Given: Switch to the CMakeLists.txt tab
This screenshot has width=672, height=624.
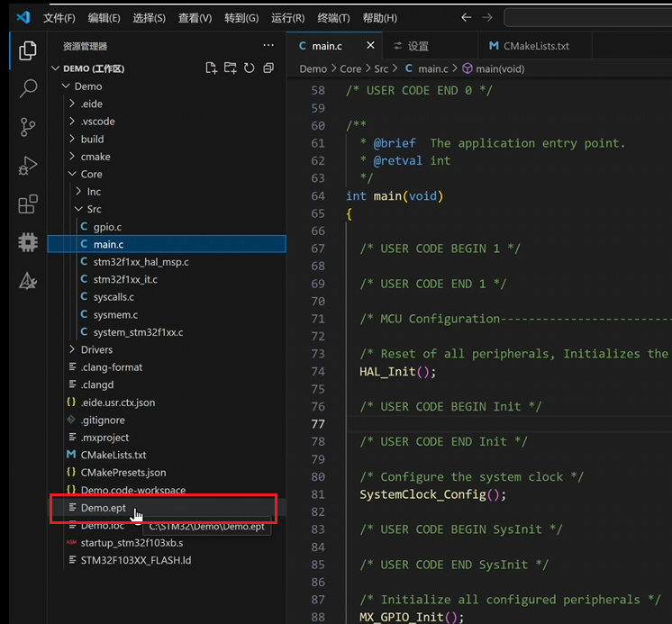Looking at the screenshot, I should [x=536, y=46].
